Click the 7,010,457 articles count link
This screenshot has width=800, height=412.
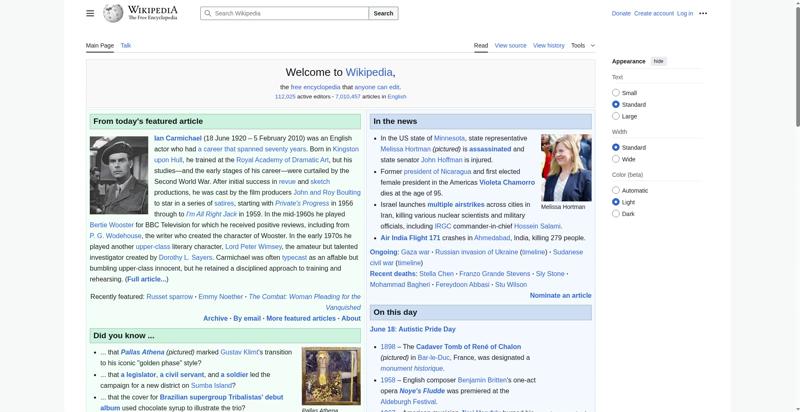coord(347,96)
